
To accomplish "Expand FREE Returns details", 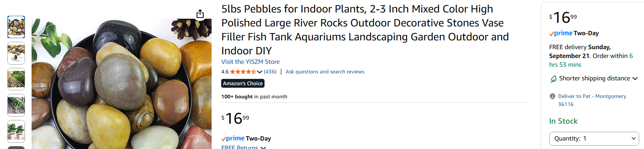I will (x=243, y=147).
